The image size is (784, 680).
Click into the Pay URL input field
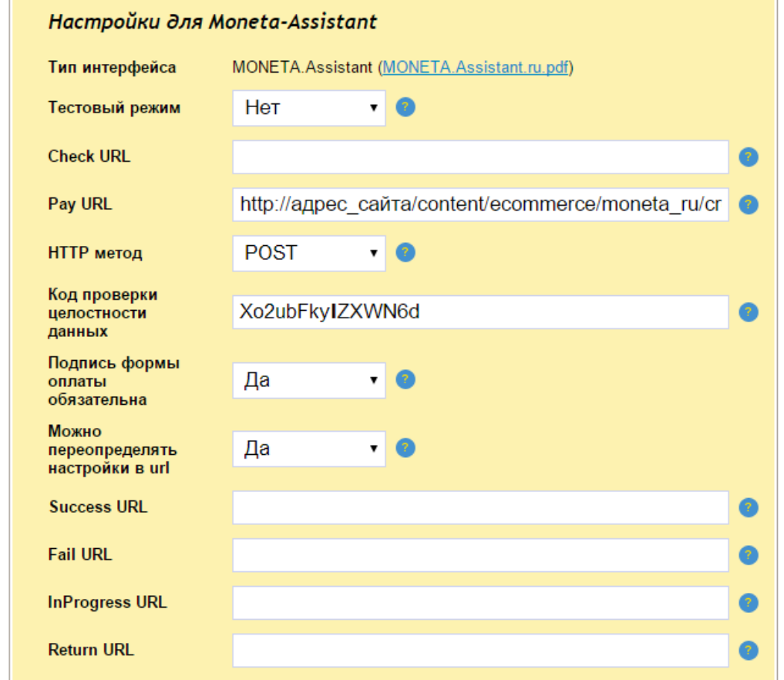480,204
